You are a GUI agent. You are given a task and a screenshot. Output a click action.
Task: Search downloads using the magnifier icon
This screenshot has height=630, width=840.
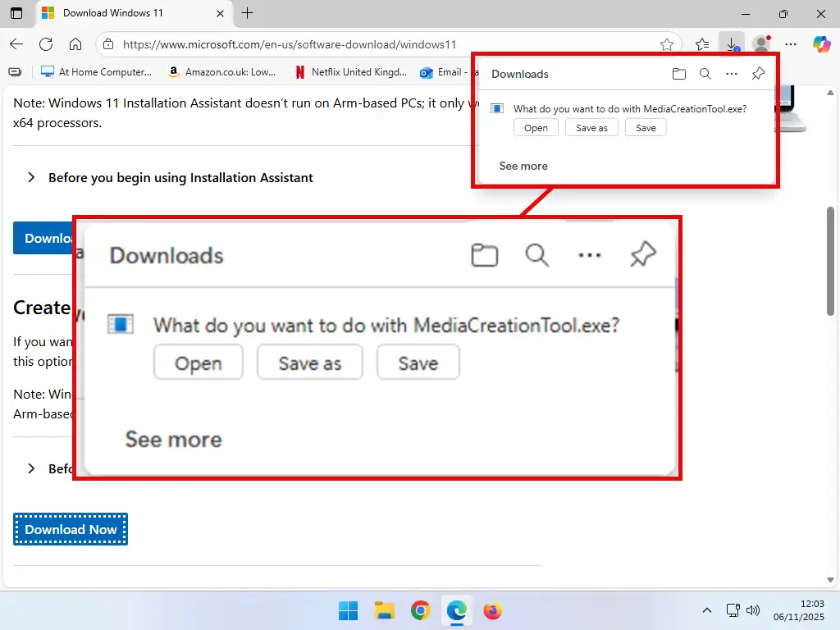(705, 74)
